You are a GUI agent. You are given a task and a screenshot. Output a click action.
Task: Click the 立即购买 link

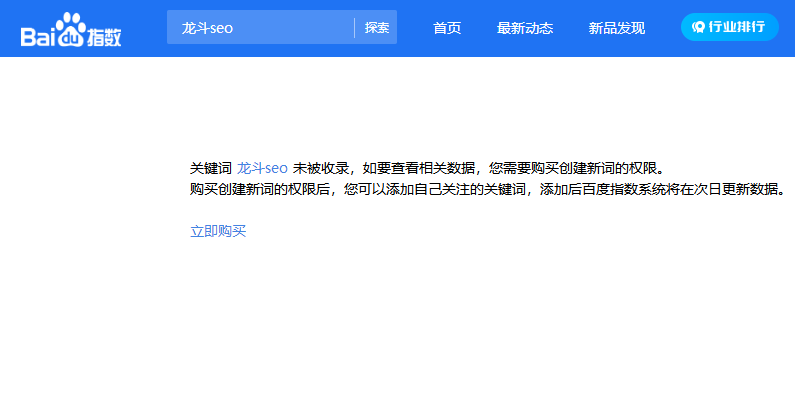click(218, 231)
